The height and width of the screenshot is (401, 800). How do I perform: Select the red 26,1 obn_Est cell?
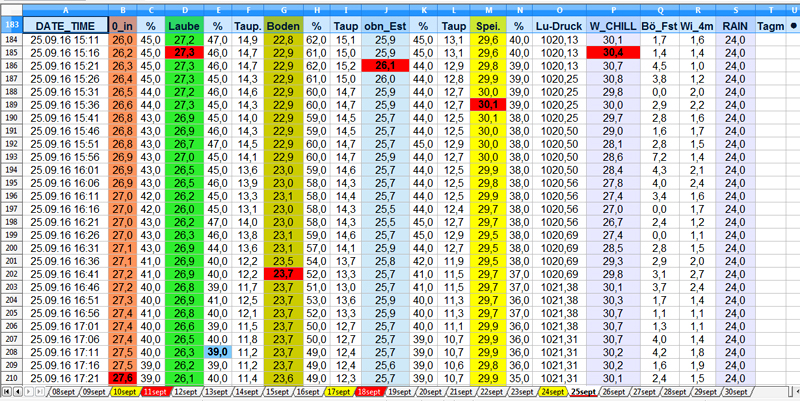coord(385,65)
